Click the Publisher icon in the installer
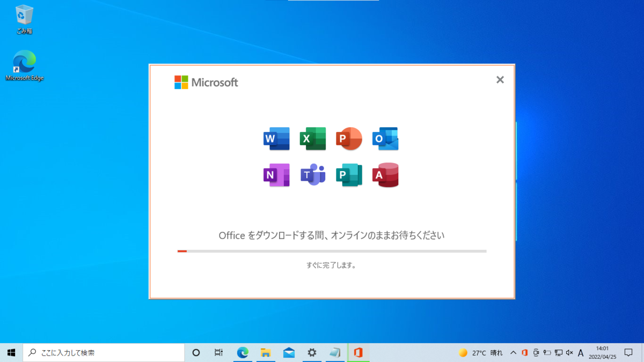This screenshot has height=362, width=644. tap(349, 175)
